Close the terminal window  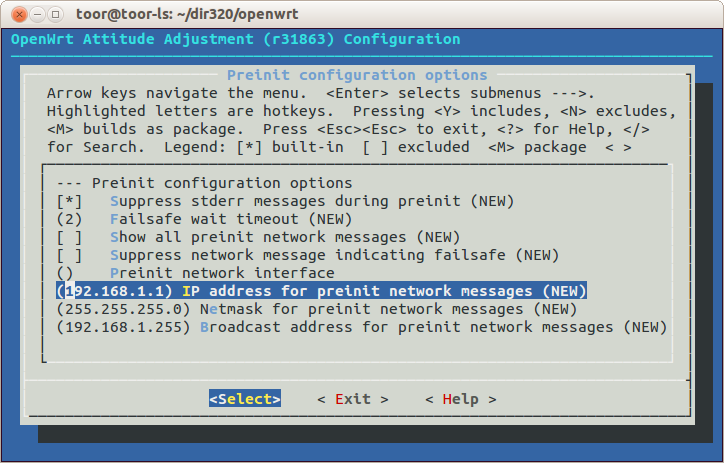coord(19,15)
